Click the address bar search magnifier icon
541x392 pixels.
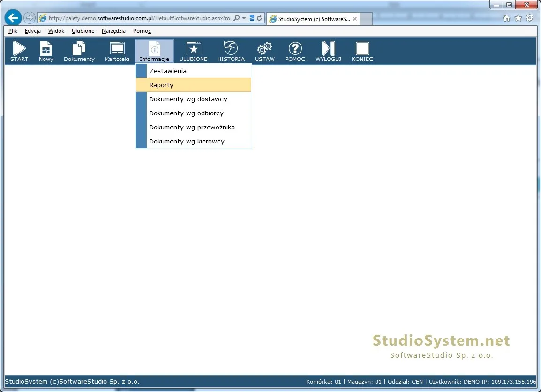pyautogui.click(x=237, y=18)
